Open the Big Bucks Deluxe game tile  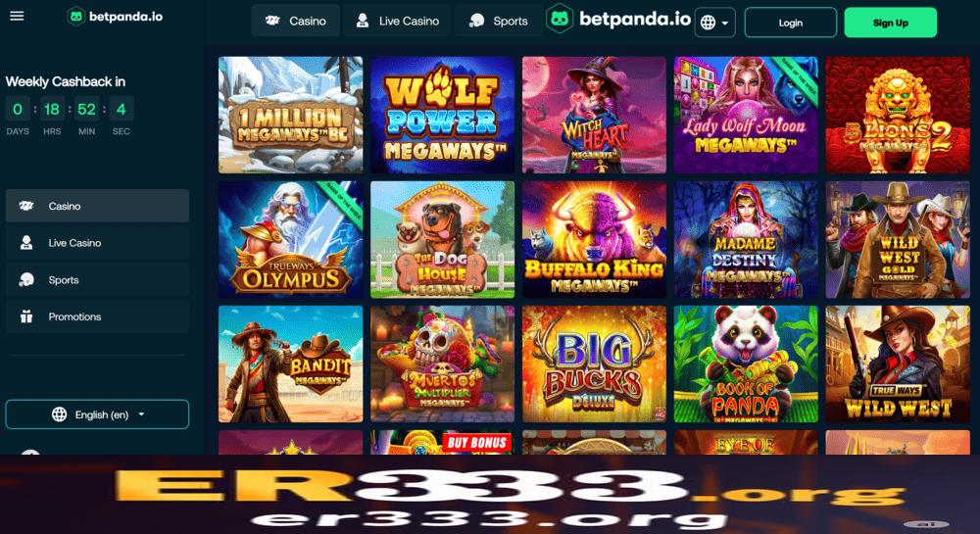[594, 364]
